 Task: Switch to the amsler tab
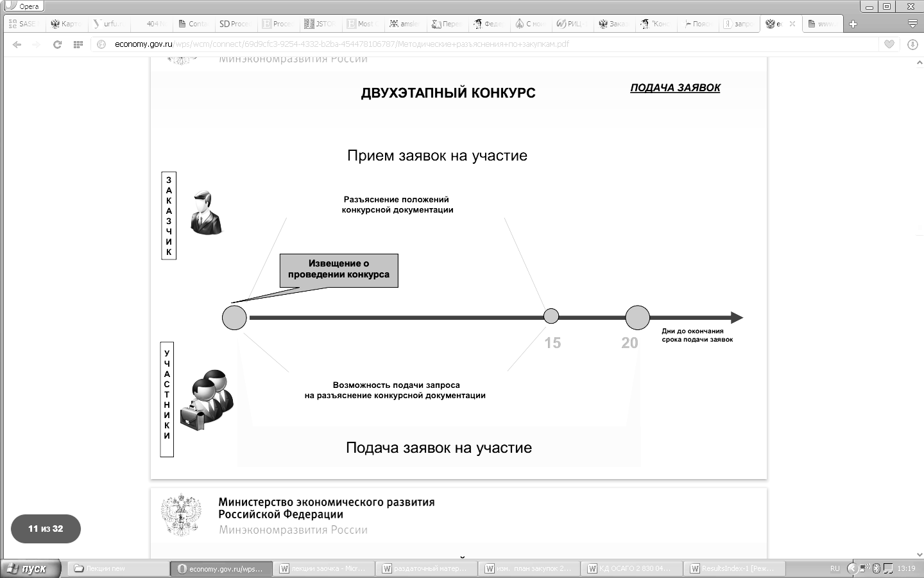coord(405,24)
